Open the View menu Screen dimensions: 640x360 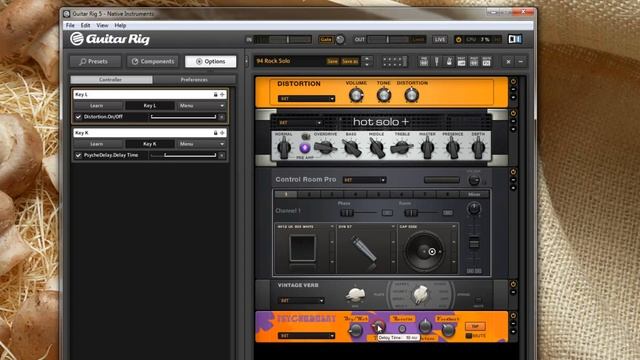[102, 25]
